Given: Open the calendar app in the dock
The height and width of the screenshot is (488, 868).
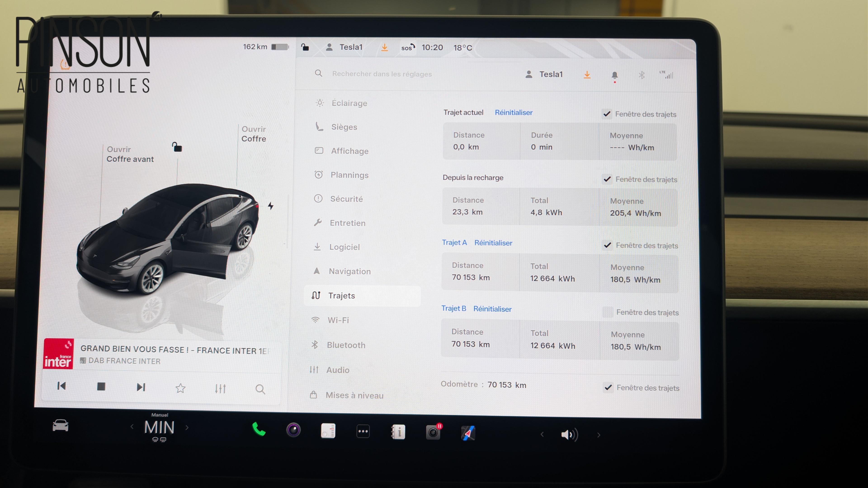Looking at the screenshot, I should (328, 431).
